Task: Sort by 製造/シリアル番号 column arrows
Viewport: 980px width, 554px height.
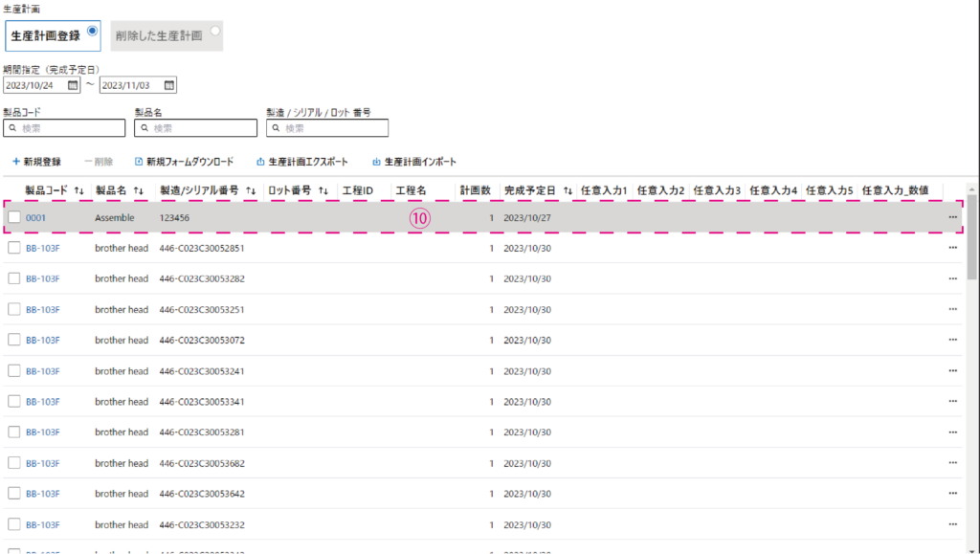Action: click(x=250, y=190)
